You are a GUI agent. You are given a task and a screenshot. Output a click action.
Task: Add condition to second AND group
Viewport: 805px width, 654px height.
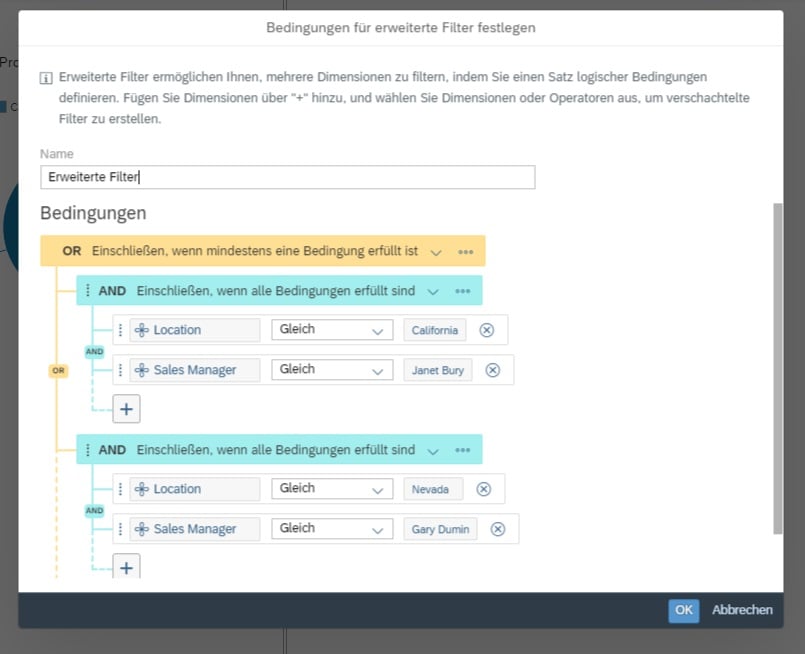pos(126,568)
